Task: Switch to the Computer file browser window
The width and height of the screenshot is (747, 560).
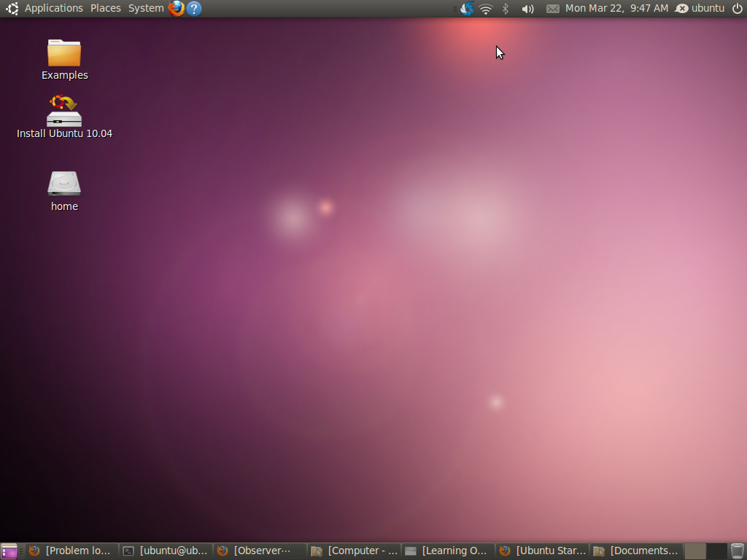Action: pyautogui.click(x=354, y=551)
